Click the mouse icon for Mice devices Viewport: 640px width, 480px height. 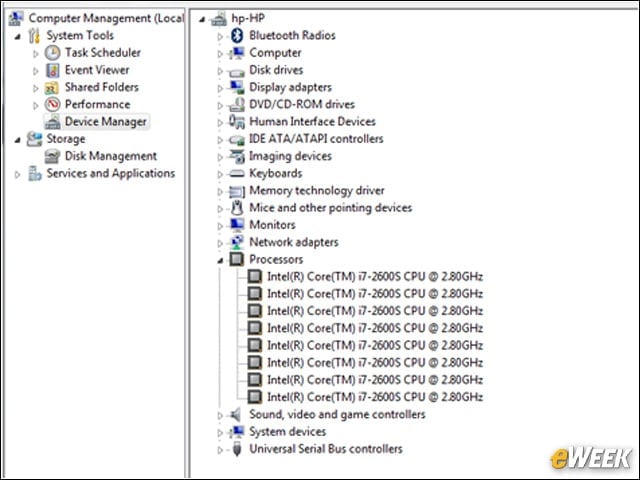237,208
